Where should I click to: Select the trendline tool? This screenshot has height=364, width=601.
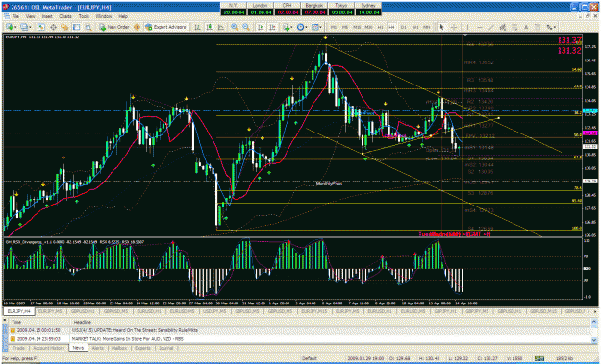point(491,27)
